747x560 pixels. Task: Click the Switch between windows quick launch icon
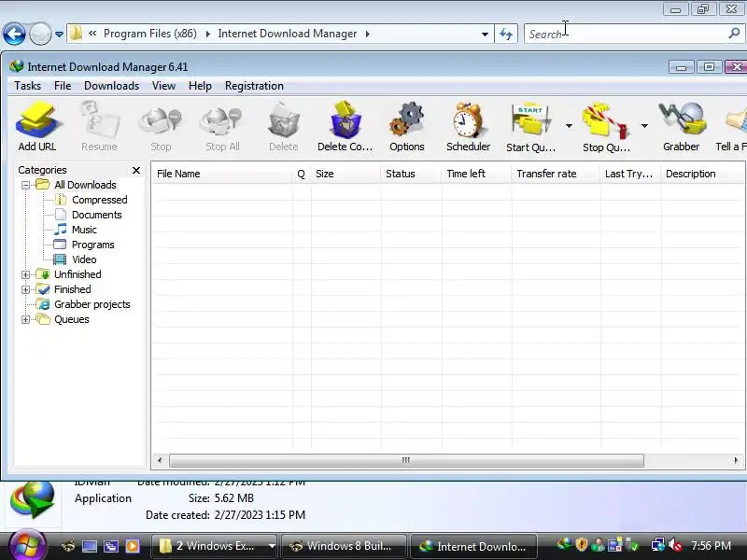(x=111, y=546)
